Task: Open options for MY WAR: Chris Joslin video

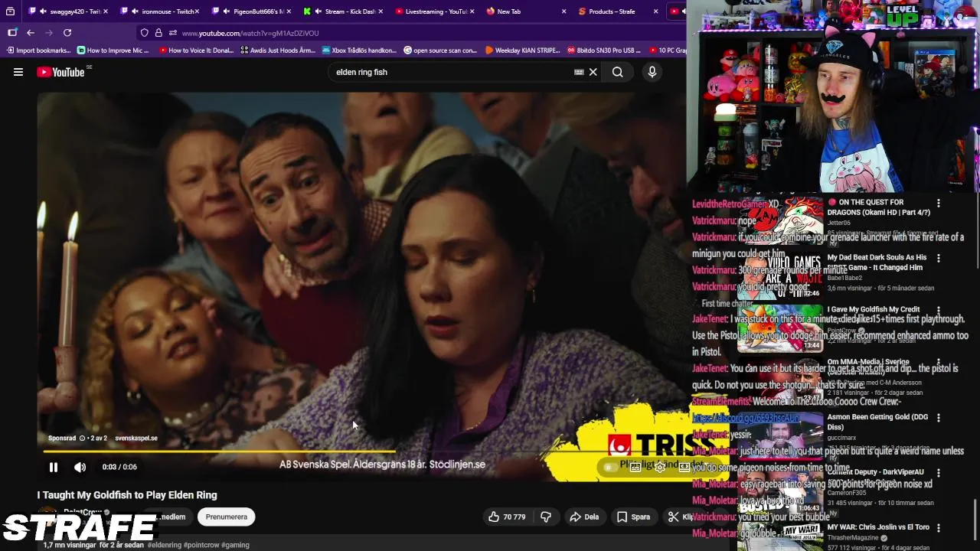Action: pyautogui.click(x=939, y=528)
